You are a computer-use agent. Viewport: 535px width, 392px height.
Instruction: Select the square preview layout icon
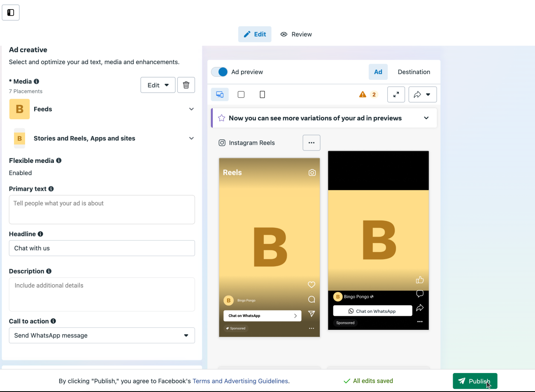[241, 95]
